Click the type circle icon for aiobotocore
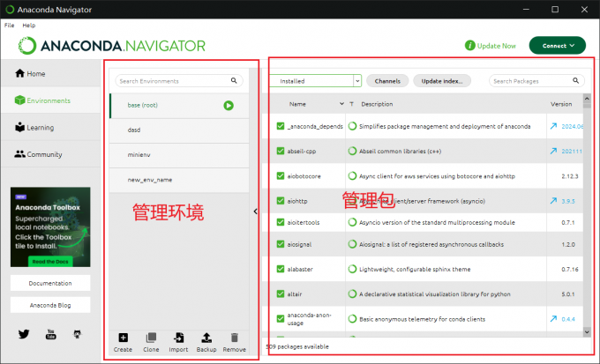600x364 pixels. [x=352, y=176]
